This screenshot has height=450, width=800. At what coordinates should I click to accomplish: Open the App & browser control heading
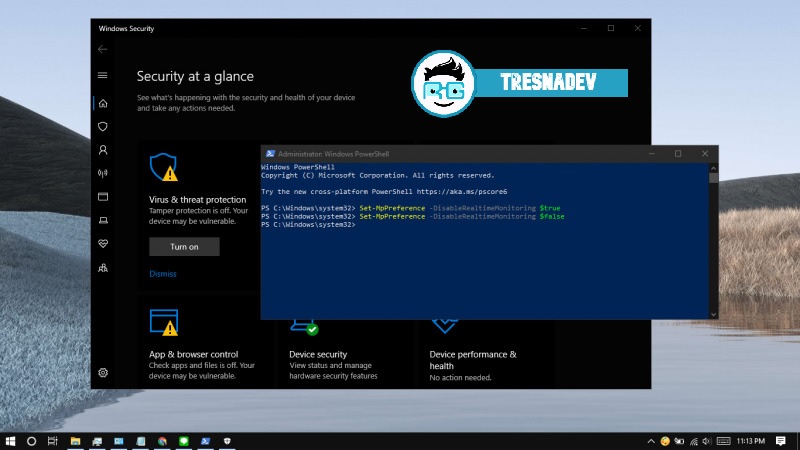click(193, 354)
